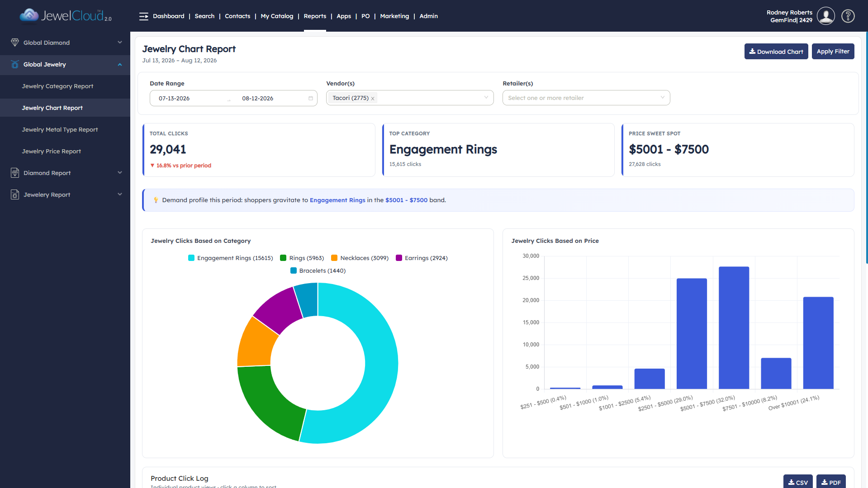Remove the Tacori vendor tag

tap(373, 99)
